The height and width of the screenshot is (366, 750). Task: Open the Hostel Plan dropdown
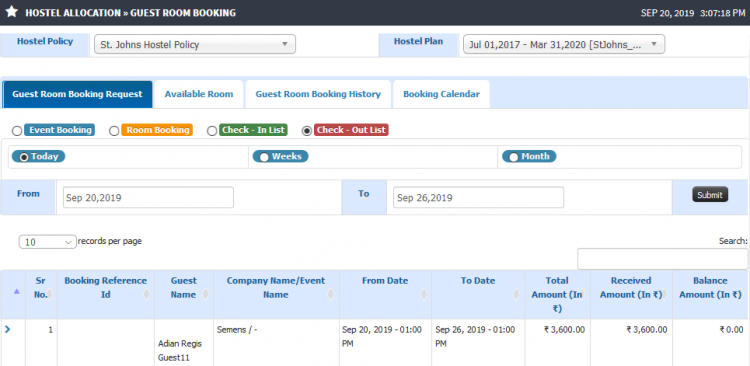coord(564,44)
